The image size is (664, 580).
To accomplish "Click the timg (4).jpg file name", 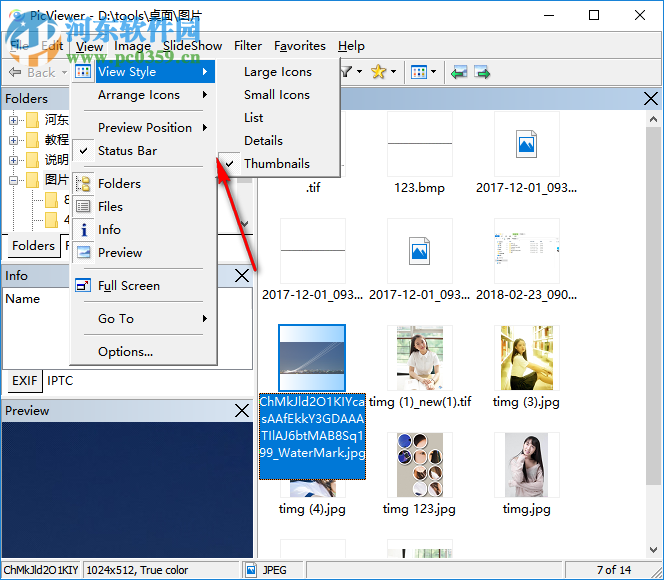I will [x=312, y=508].
